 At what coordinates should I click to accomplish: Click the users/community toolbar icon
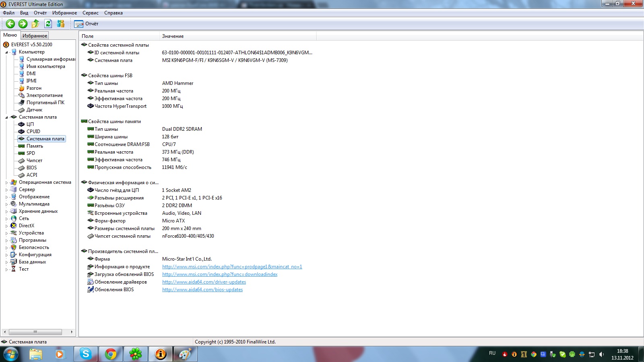tap(61, 24)
